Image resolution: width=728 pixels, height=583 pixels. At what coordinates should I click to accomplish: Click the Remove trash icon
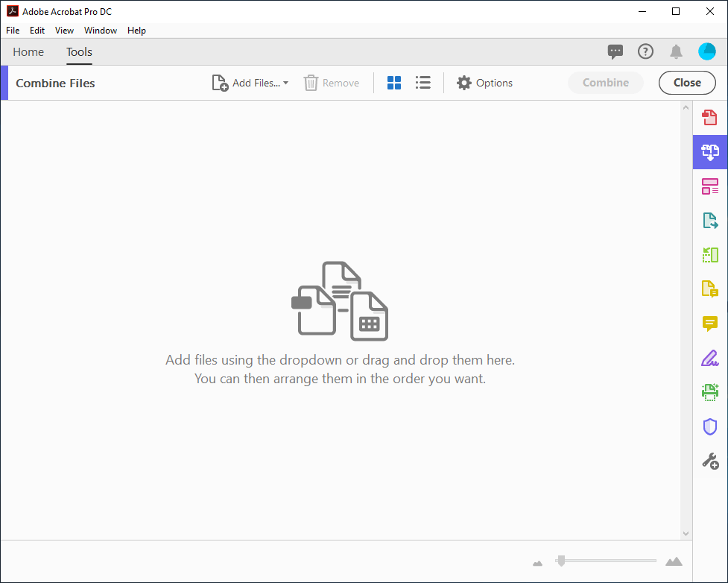(x=311, y=83)
